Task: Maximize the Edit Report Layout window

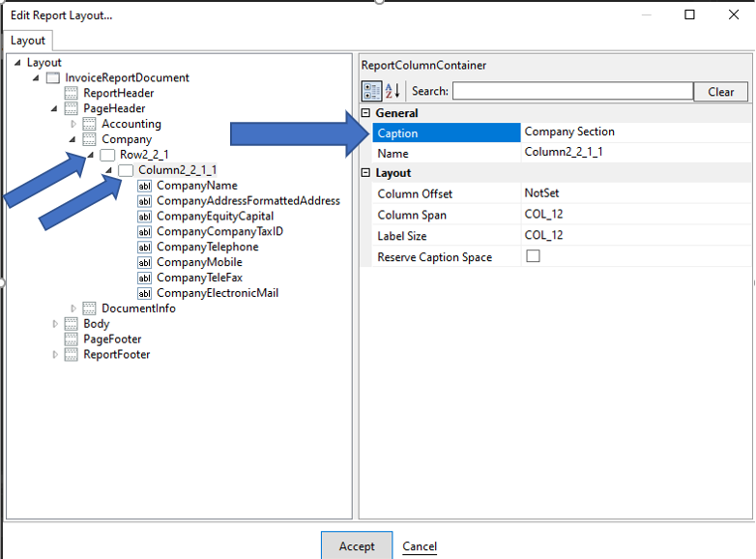Action: [690, 15]
